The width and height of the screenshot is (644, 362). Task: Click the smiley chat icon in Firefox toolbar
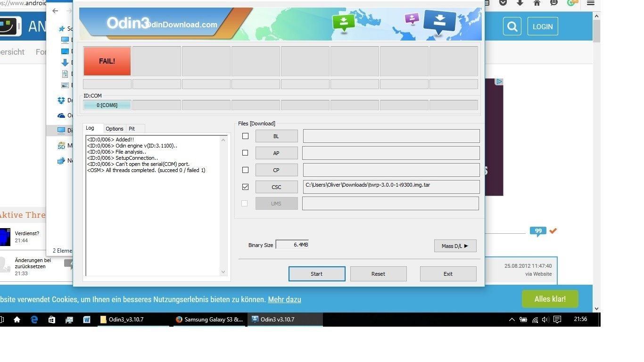pos(554,3)
